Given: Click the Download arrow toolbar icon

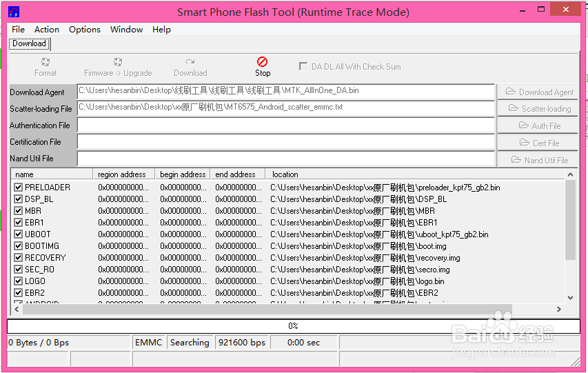Looking at the screenshot, I should click(190, 61).
